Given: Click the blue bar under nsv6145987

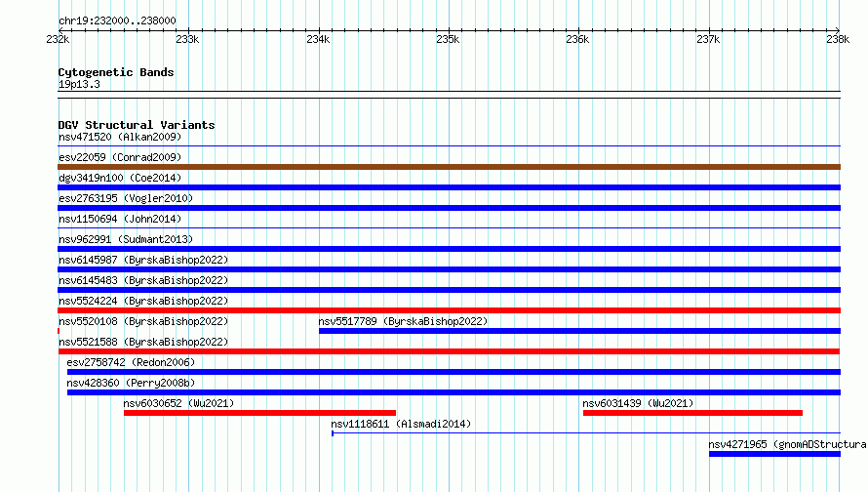Looking at the screenshot, I should click(449, 269).
